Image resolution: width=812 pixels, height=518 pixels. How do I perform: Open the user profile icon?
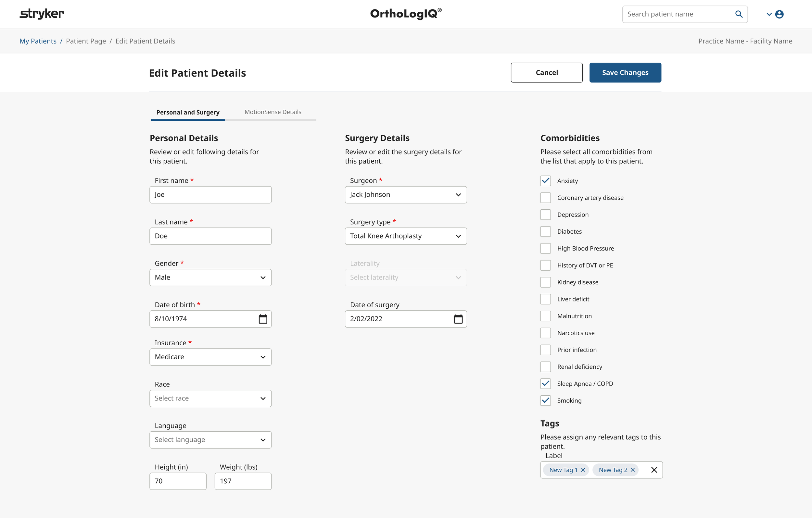(780, 14)
